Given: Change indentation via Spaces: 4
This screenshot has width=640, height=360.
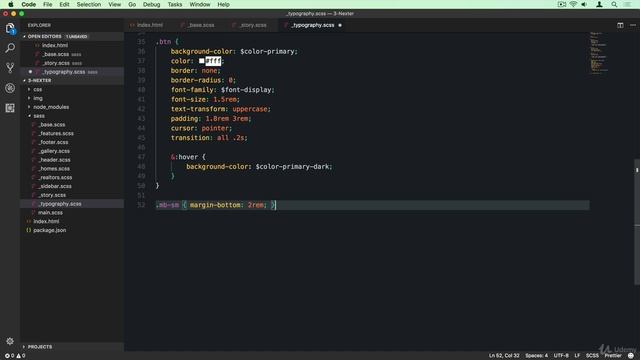Looking at the screenshot, I should pos(536,356).
